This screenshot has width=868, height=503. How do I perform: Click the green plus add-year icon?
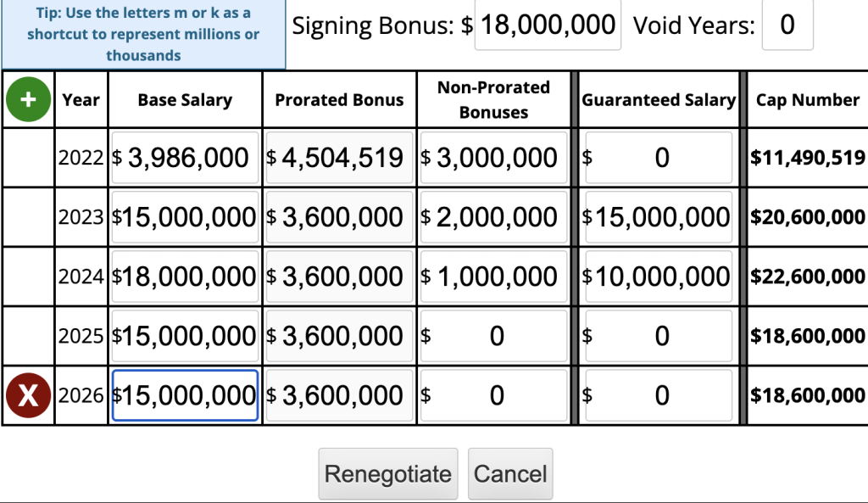[x=28, y=99]
